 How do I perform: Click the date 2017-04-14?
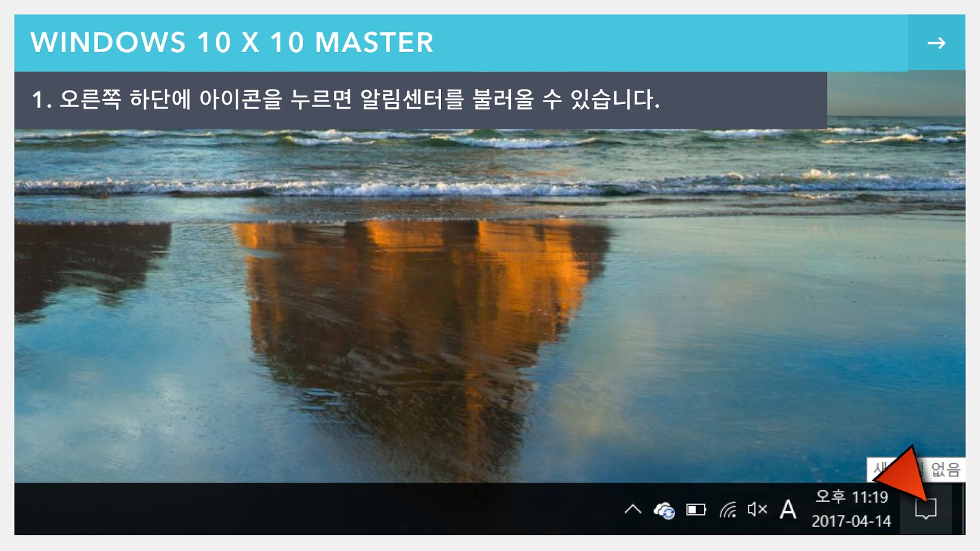851,521
